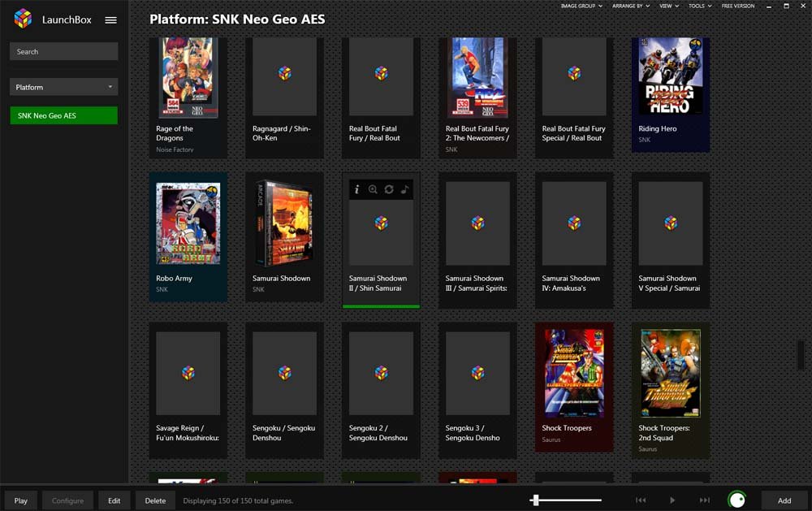
Task: Click 'Displaying 150 of 150 total games' status
Action: coord(238,500)
